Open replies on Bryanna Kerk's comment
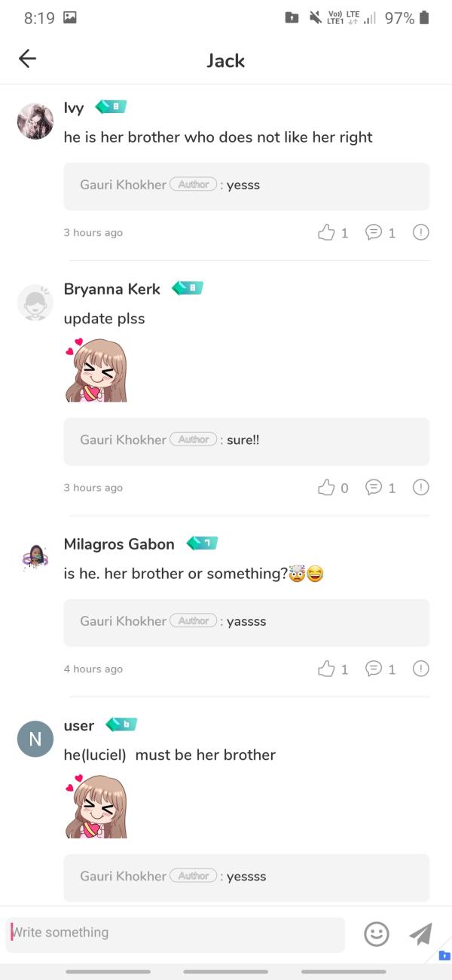The width and height of the screenshot is (452, 980). click(374, 488)
